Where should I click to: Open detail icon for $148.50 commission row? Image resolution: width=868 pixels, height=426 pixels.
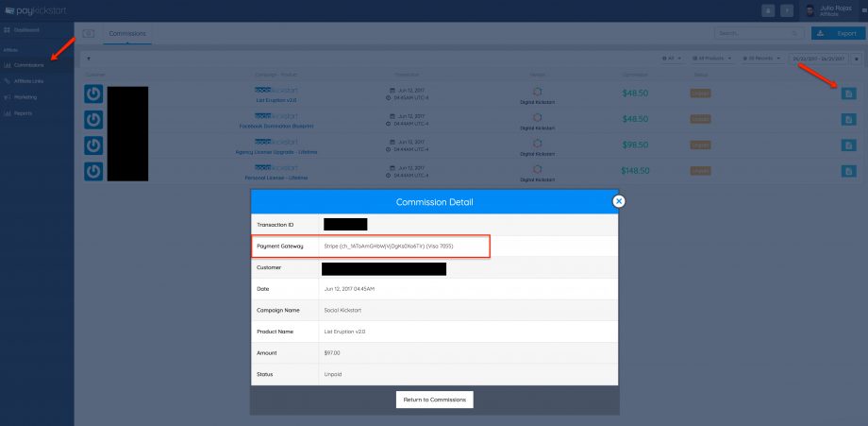coord(848,171)
